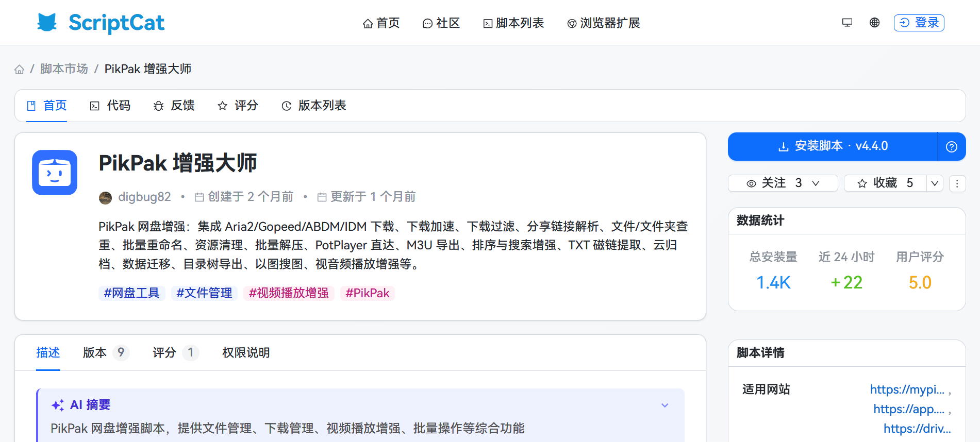Click the 更新于 1 个月前 date
The width and height of the screenshot is (980, 442).
click(367, 197)
